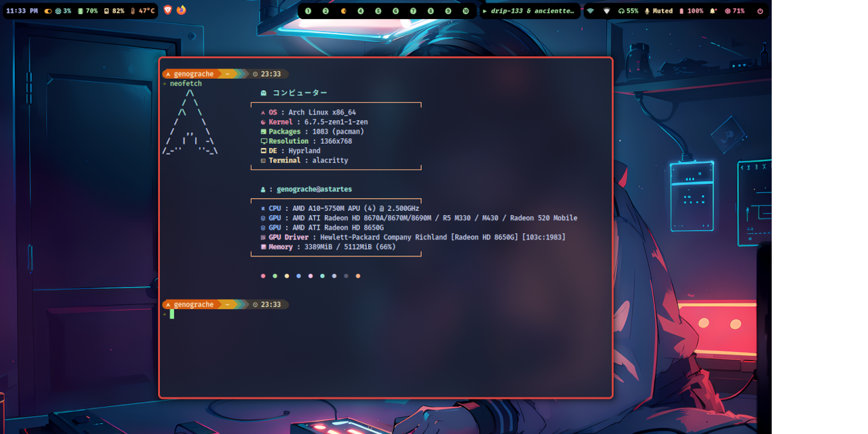868x434 pixels.
Task: Toggle the headphone volume 55% module
Action: [x=628, y=11]
